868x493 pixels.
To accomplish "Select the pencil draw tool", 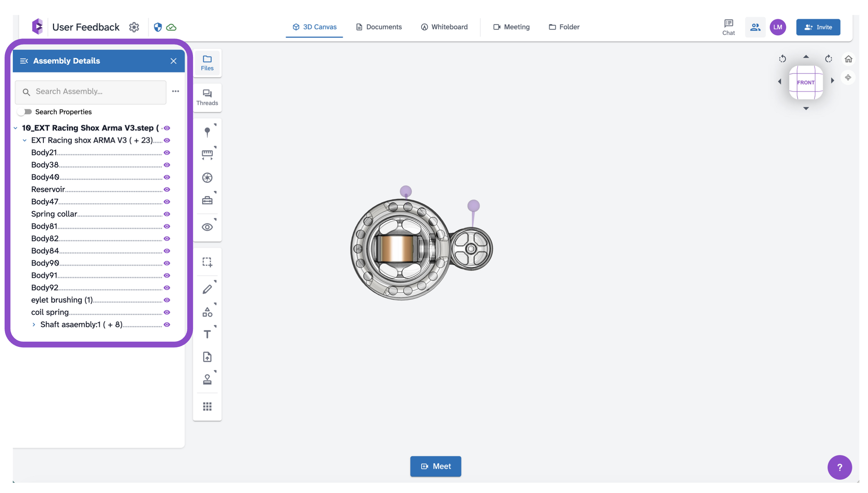I will 207,289.
